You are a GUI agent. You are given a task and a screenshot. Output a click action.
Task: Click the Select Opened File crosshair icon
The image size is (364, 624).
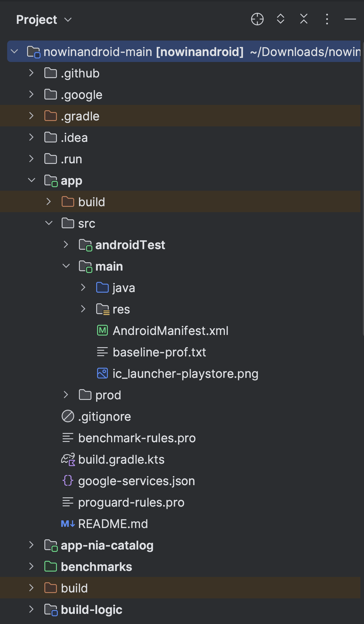257,19
